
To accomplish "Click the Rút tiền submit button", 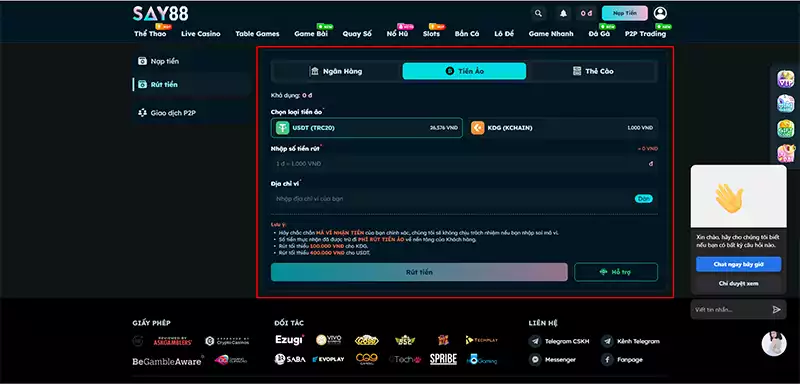I will tap(419, 272).
